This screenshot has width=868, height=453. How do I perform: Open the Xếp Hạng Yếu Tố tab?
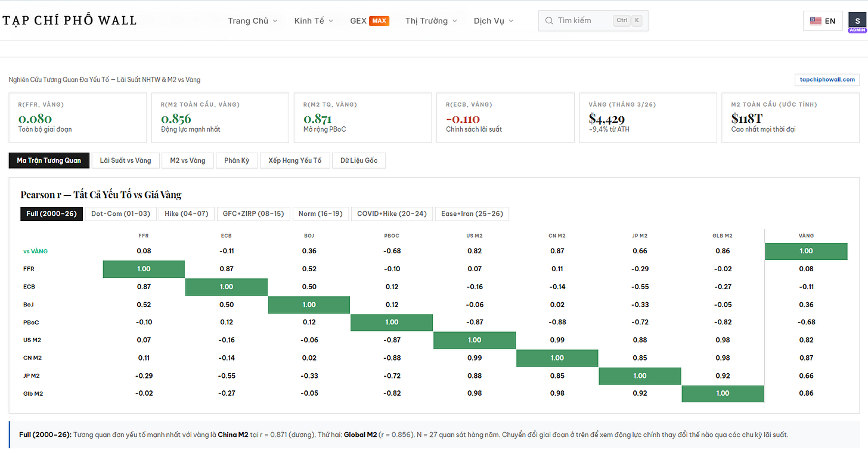[294, 160]
